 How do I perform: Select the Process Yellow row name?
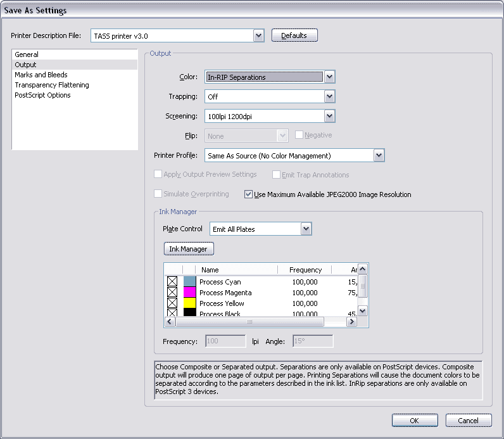point(222,303)
